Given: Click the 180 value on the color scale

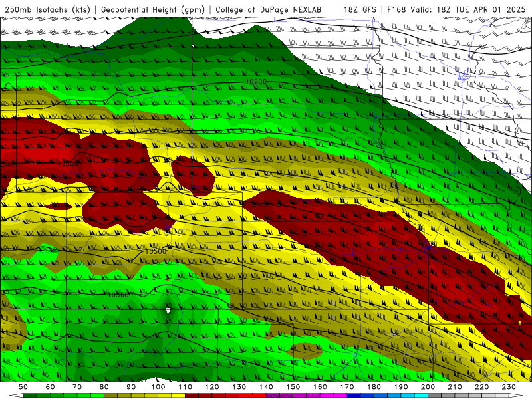Looking at the screenshot, I should 374,387.
